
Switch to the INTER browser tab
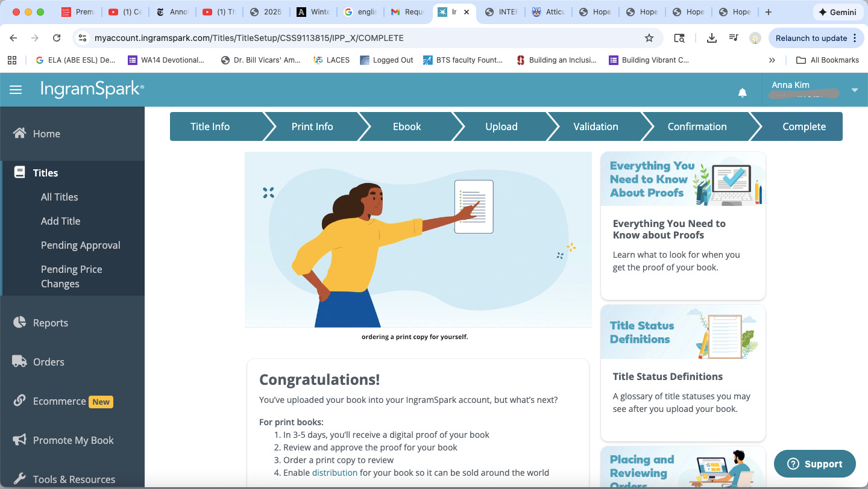point(502,12)
